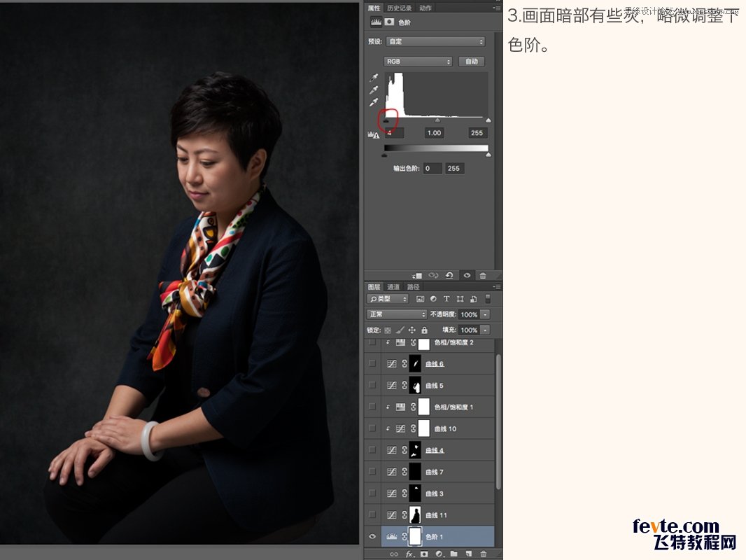Switch to the 图层 tab
Screen dimensions: 746x560
click(x=374, y=287)
